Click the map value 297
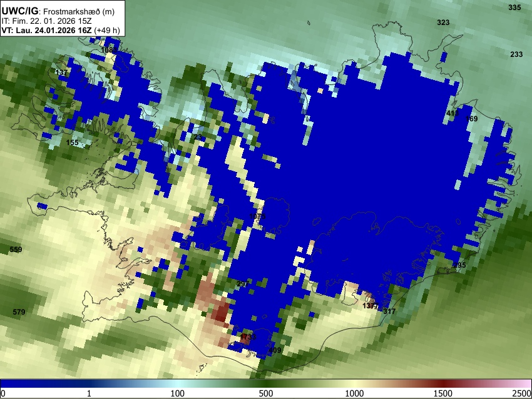 243,284
